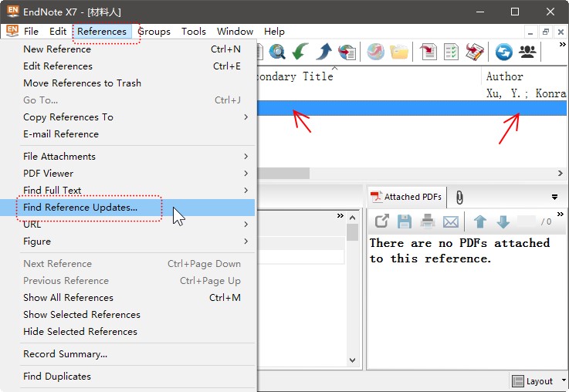The width and height of the screenshot is (569, 392).
Task: Open the File menu
Action: (31, 32)
